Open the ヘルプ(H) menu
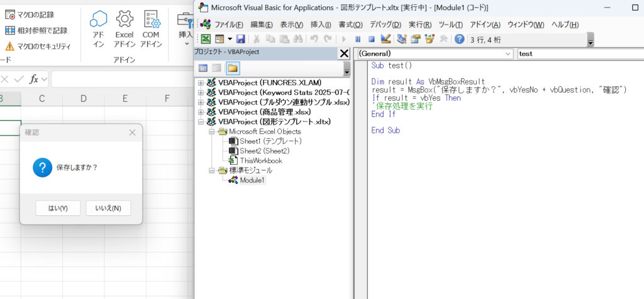This screenshot has width=644, height=299. click(x=565, y=25)
